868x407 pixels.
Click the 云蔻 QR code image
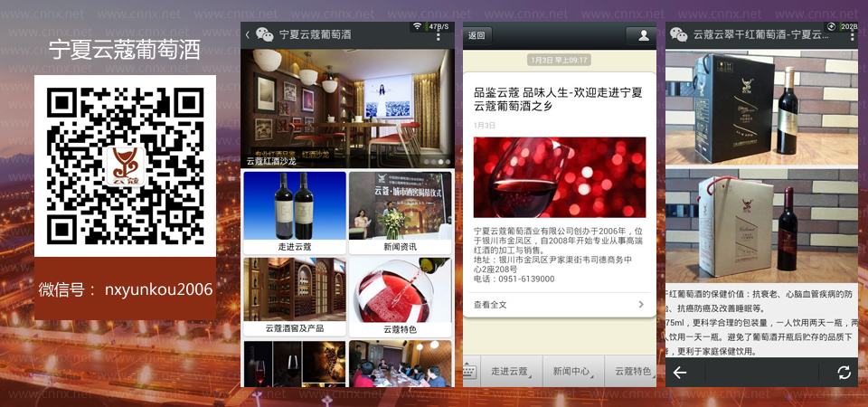[125, 166]
